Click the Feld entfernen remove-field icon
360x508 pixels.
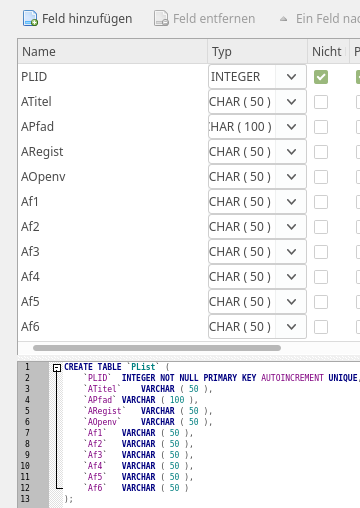click(161, 19)
